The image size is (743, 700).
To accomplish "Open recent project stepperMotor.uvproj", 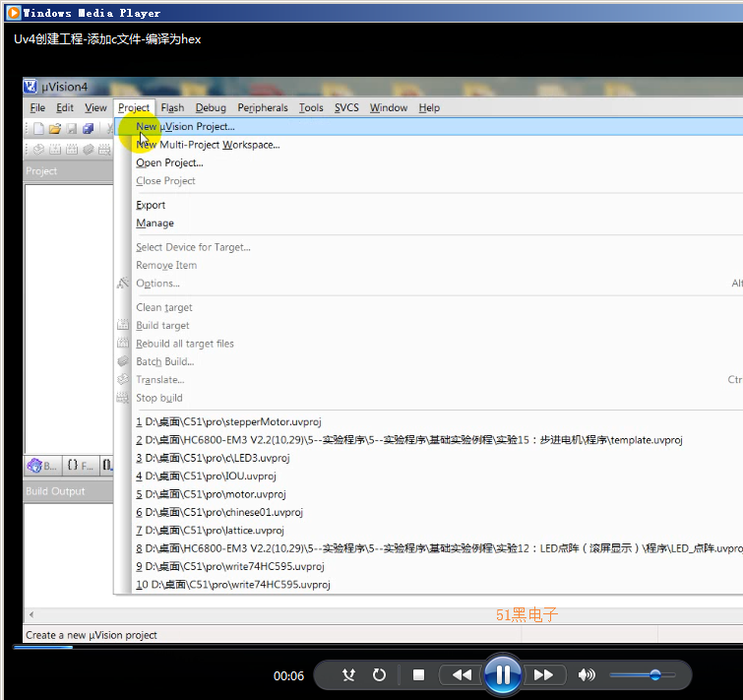I will pyautogui.click(x=429, y=421).
